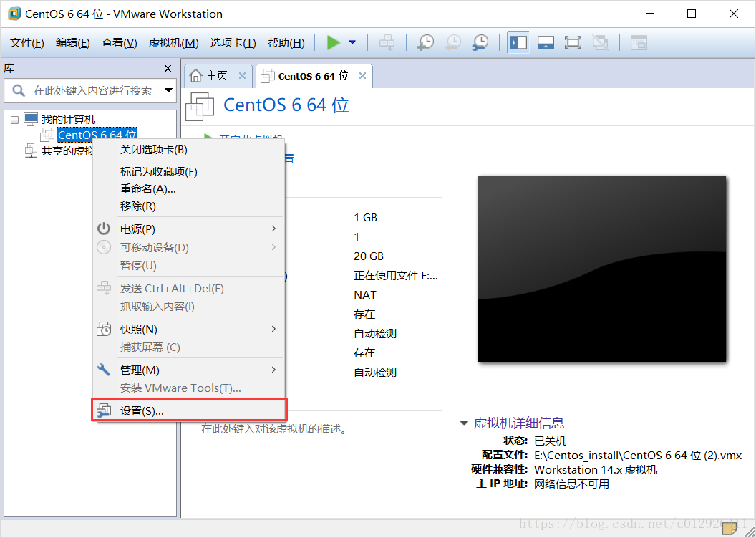Click the config file path .vmx text
The width and height of the screenshot is (756, 538).
638,455
